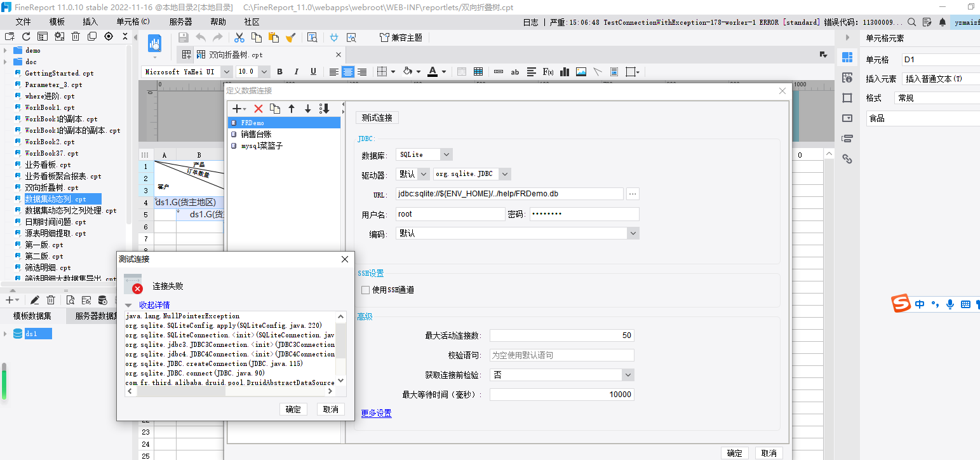Open the 服务器 menu
Screen dimensions: 980x460
[x=180, y=22]
